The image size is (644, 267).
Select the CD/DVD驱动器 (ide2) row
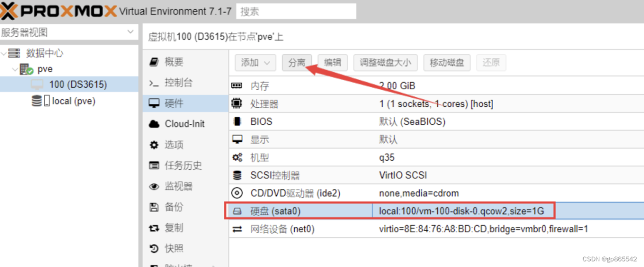click(x=436, y=193)
